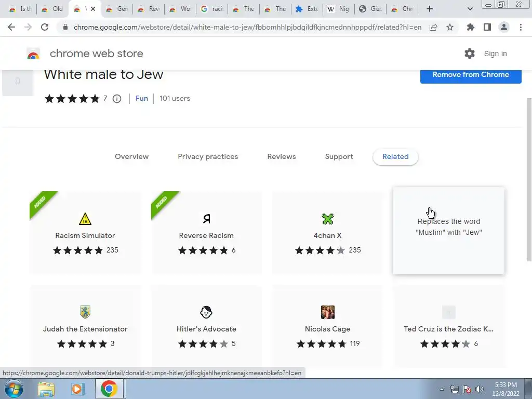This screenshot has width=532, height=399.
Task: Open the Judah the Extensionator shield icon
Action: point(85,312)
